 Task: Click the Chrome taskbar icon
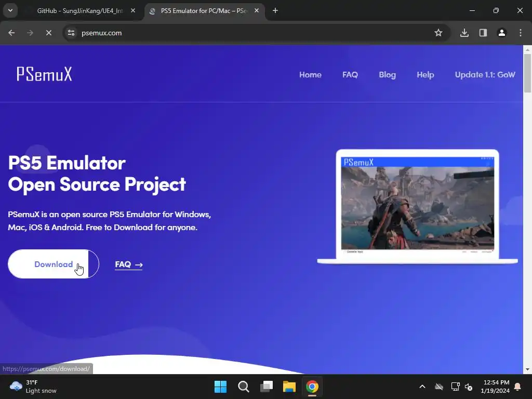point(312,387)
